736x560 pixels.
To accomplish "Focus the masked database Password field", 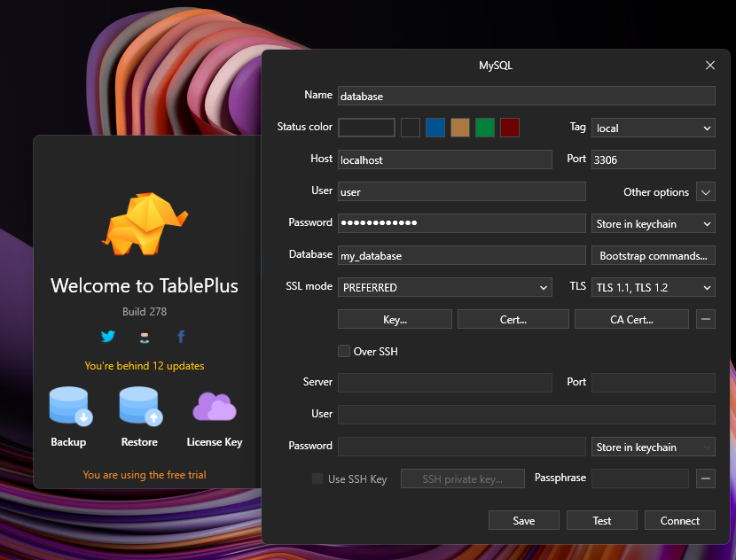I will 462,223.
